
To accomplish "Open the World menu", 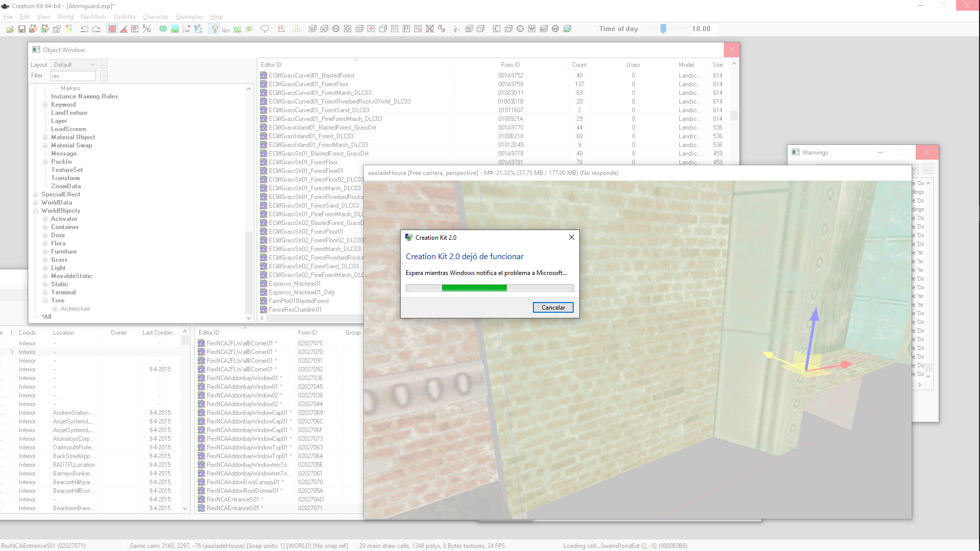I will coord(65,17).
